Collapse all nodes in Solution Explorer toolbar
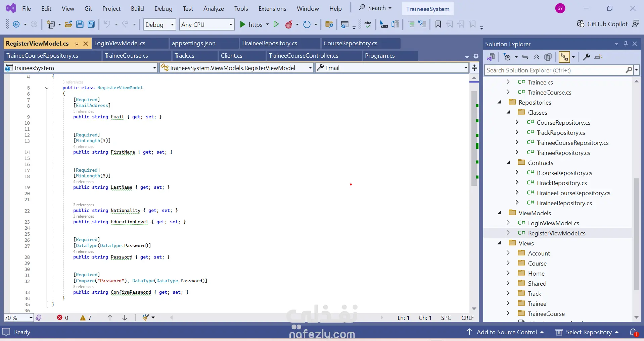 click(537, 57)
